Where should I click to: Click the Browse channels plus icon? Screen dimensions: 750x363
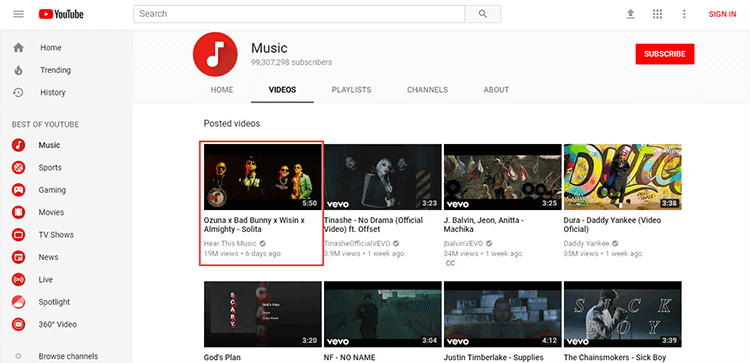click(x=18, y=356)
